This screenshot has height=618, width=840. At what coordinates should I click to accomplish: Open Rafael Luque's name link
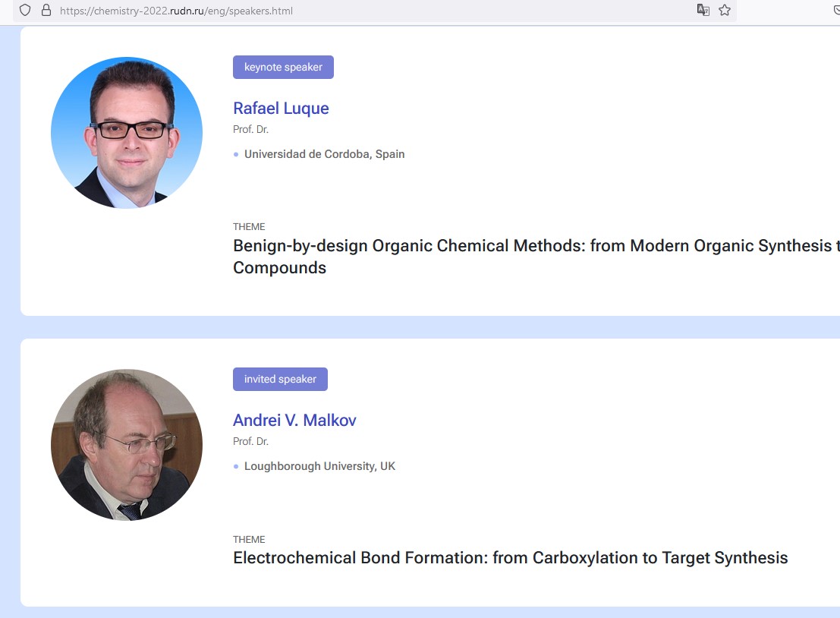pyautogui.click(x=281, y=109)
